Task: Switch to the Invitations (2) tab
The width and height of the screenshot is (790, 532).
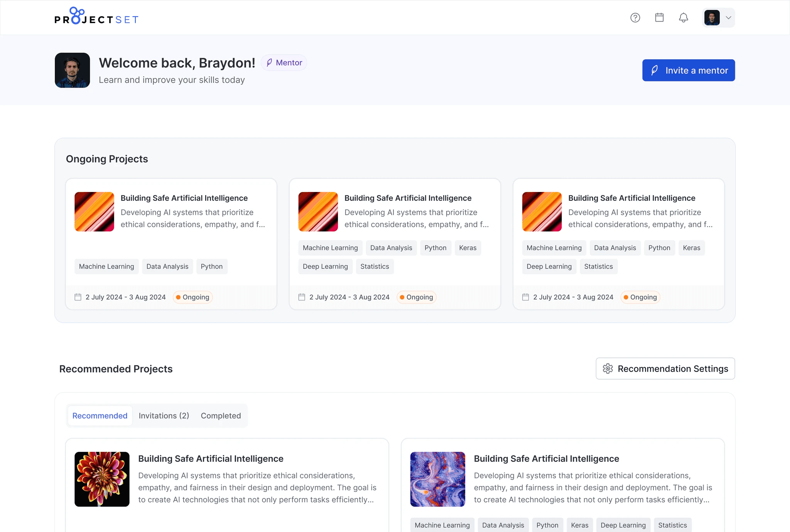Action: click(x=164, y=416)
